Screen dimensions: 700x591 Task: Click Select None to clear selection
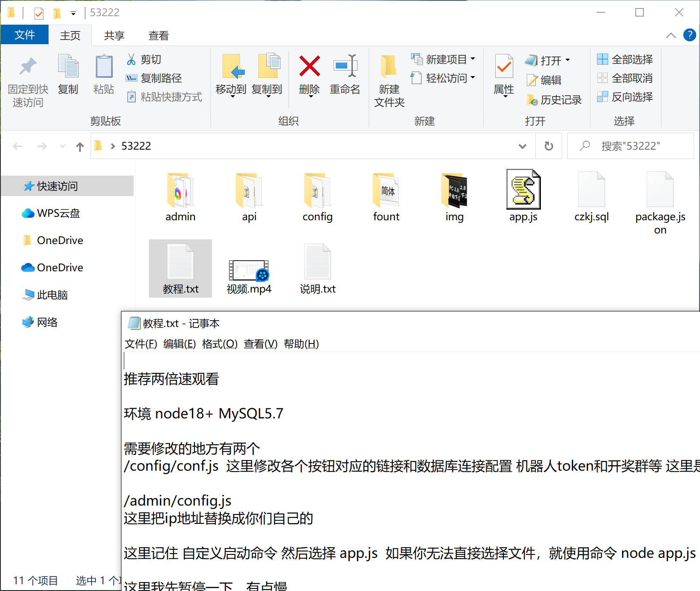tap(625, 78)
